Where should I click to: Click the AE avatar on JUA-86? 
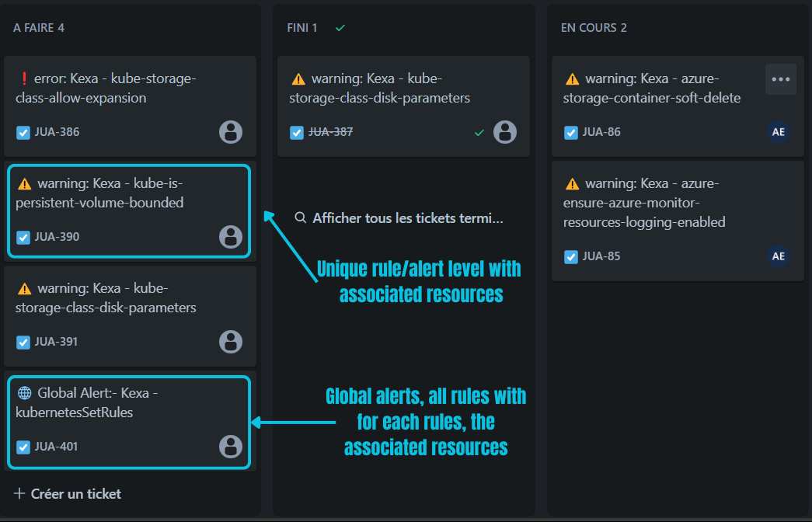click(x=778, y=132)
